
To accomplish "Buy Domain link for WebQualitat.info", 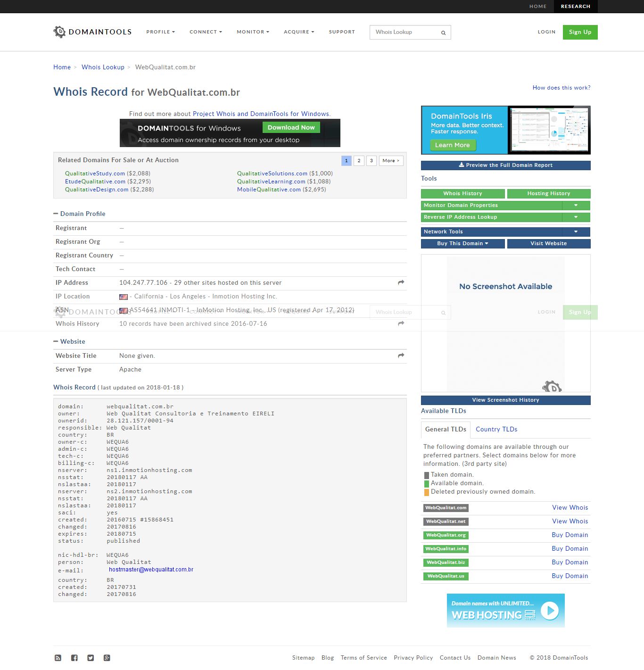I will pyautogui.click(x=570, y=549).
